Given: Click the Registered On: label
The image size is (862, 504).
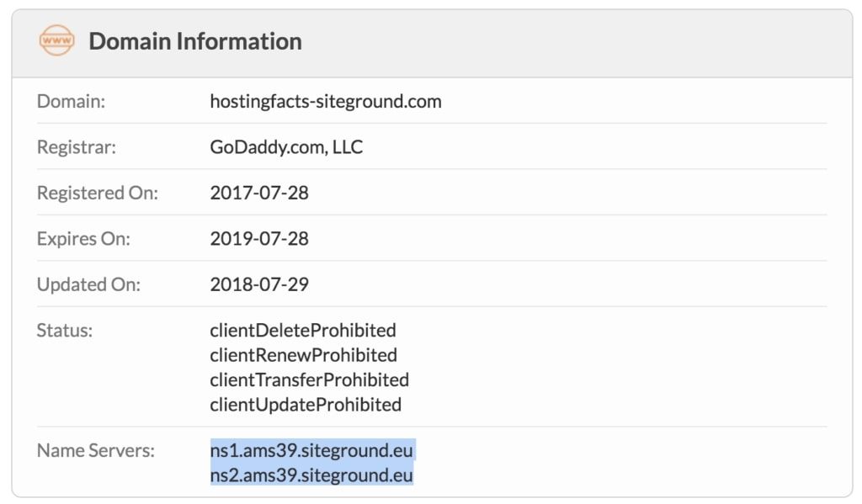Looking at the screenshot, I should pyautogui.click(x=97, y=193).
